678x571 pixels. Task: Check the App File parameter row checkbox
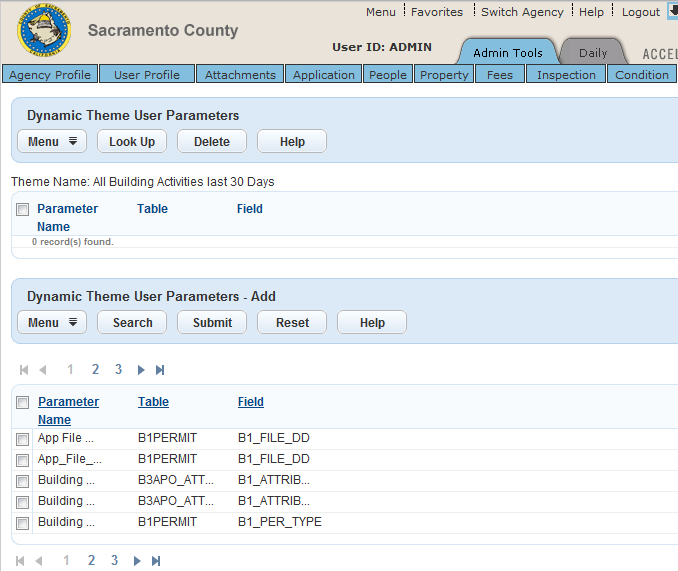click(22, 438)
